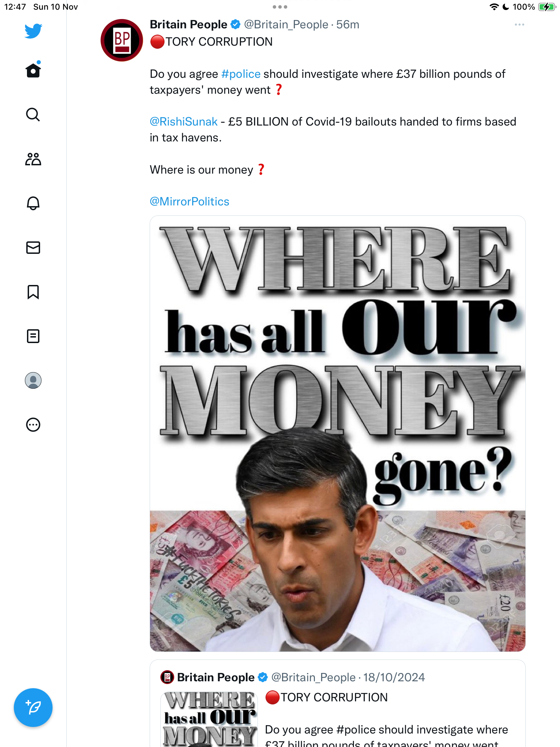This screenshot has width=560, height=747.
Task: Open the Messages envelope icon
Action: [x=33, y=248]
